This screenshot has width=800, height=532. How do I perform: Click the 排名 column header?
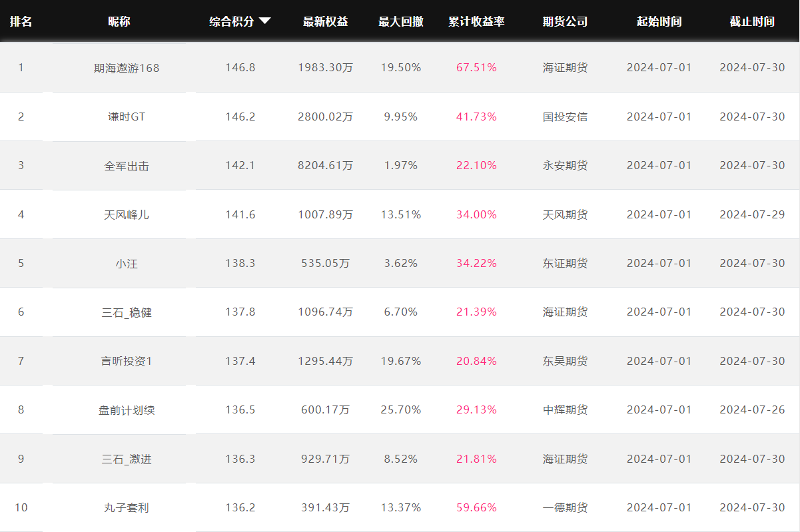point(21,21)
